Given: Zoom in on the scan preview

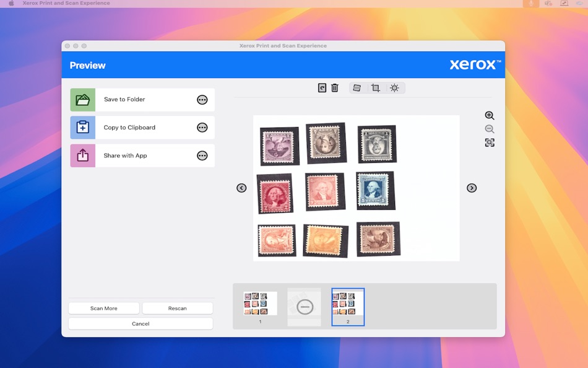Looking at the screenshot, I should [490, 116].
